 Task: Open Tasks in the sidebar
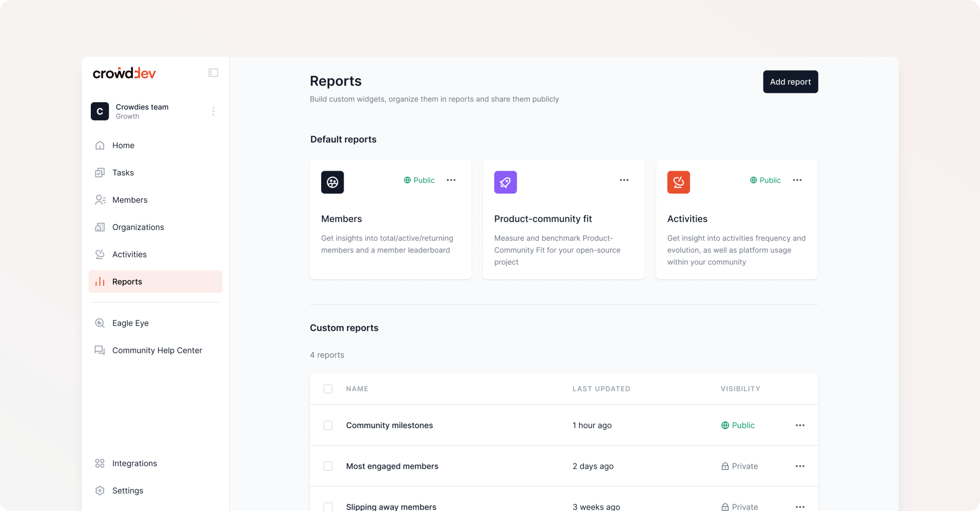pos(155,173)
